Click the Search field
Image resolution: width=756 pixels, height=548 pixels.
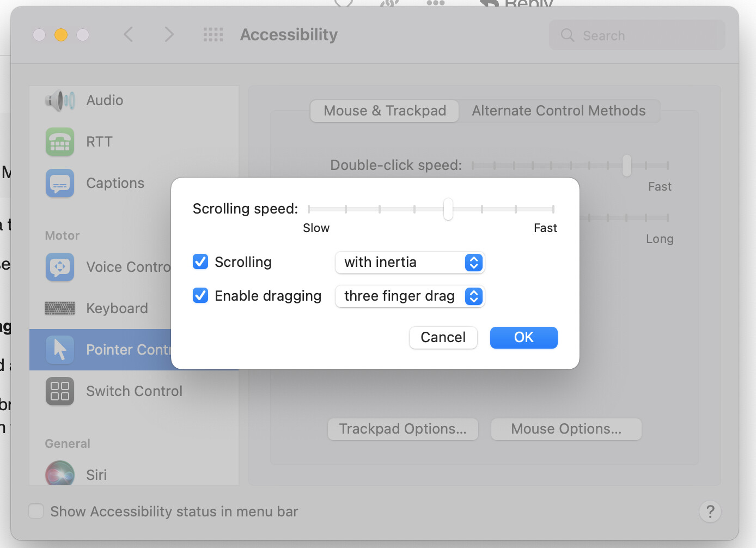click(637, 35)
